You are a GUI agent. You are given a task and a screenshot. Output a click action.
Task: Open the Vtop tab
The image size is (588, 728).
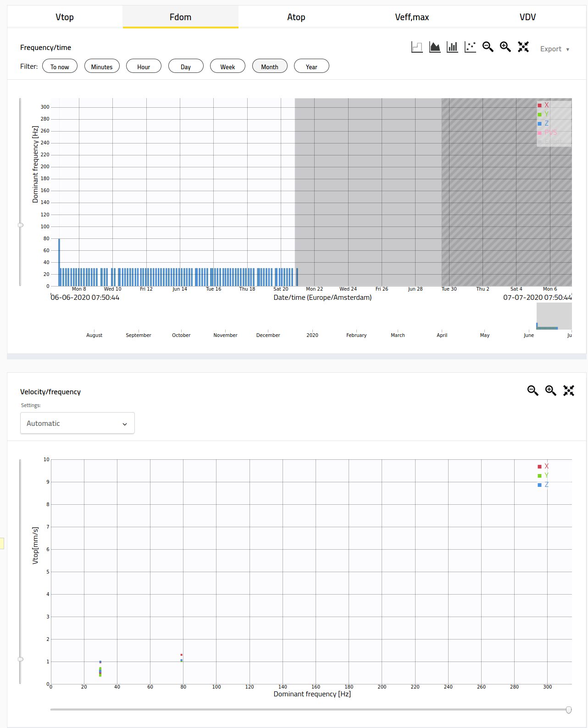pos(65,17)
